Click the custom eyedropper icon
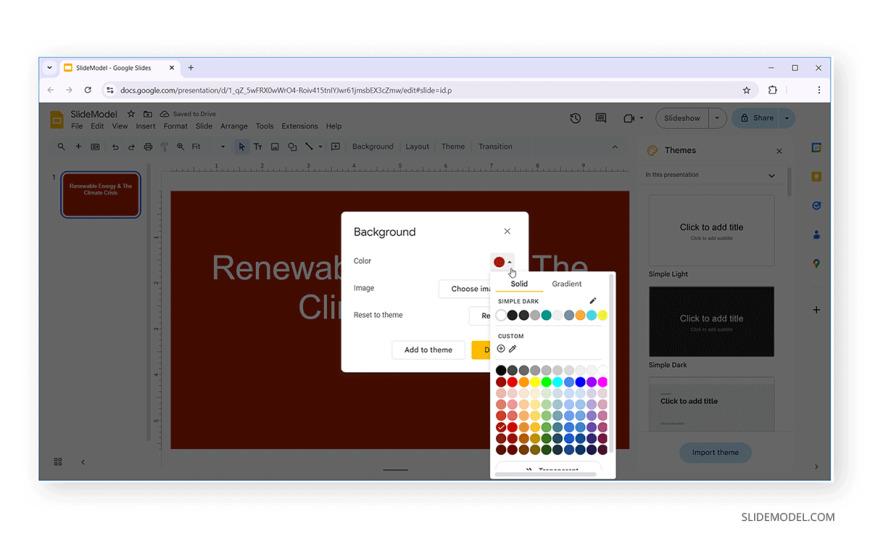Image resolution: width=870 pixels, height=539 pixels. (513, 349)
